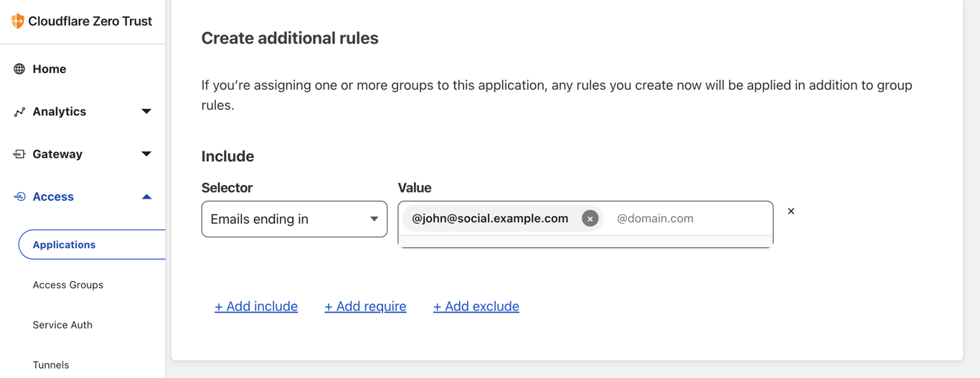
Task: Expand the Analytics menu section
Action: (x=146, y=112)
